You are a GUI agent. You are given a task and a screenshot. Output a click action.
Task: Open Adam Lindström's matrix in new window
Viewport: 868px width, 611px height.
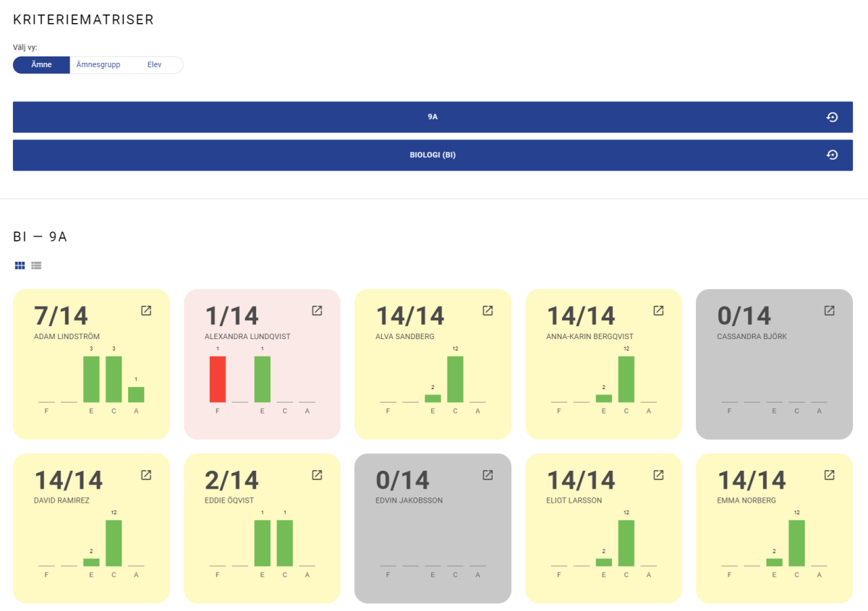click(146, 310)
